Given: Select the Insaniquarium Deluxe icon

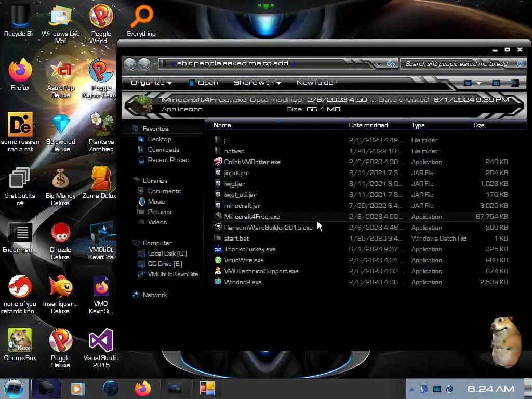Looking at the screenshot, I should (60, 295).
